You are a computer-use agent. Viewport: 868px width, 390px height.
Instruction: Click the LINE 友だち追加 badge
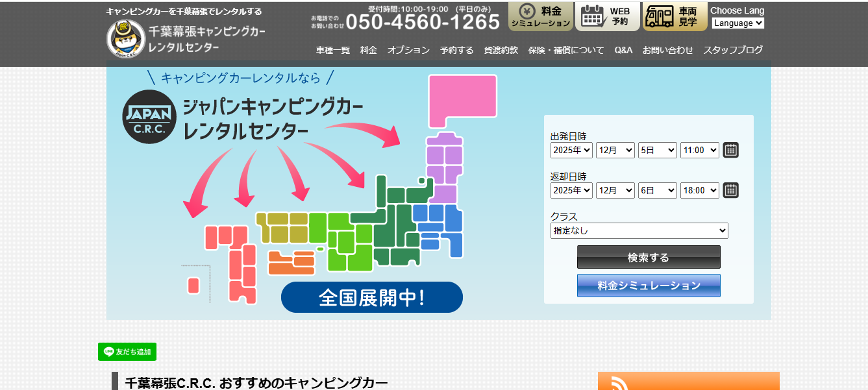click(x=127, y=352)
